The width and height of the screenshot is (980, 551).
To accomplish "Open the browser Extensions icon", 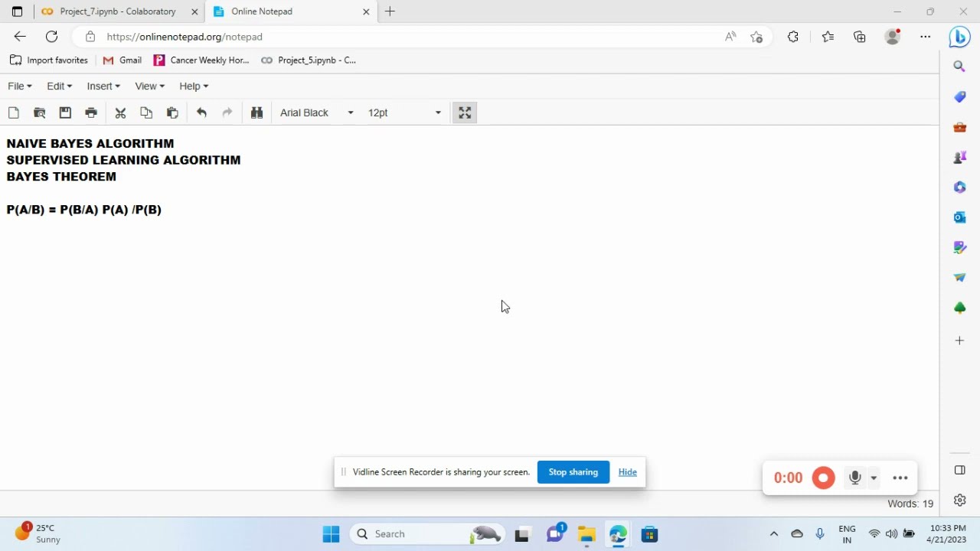I will click(x=793, y=37).
